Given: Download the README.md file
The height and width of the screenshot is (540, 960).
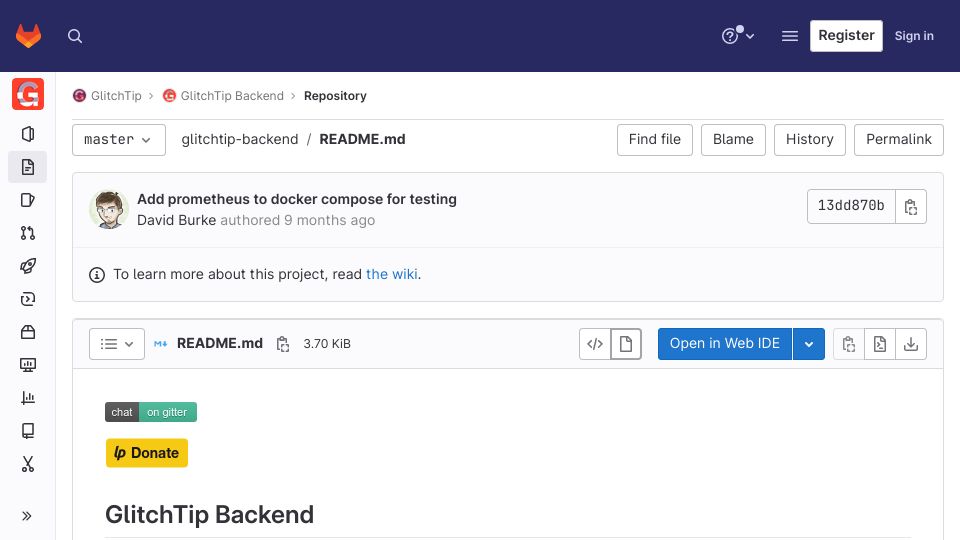Looking at the screenshot, I should click(x=911, y=343).
